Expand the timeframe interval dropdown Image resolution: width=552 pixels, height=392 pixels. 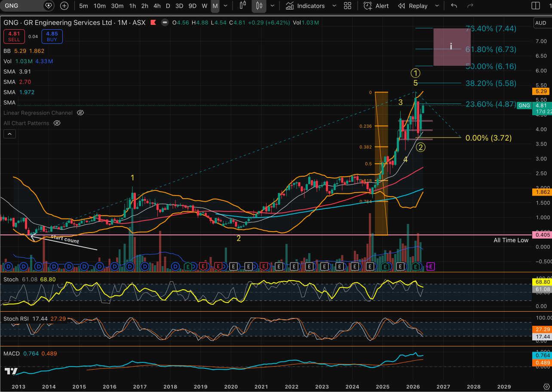[226, 6]
